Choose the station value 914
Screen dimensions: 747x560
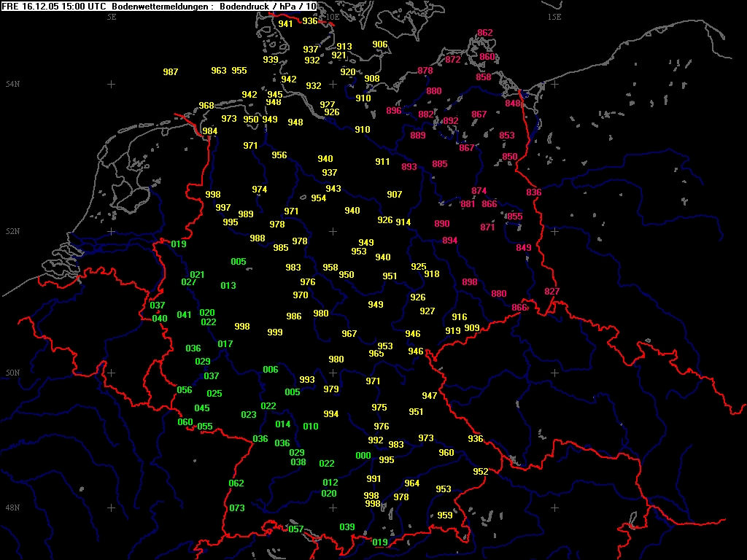pos(403,222)
